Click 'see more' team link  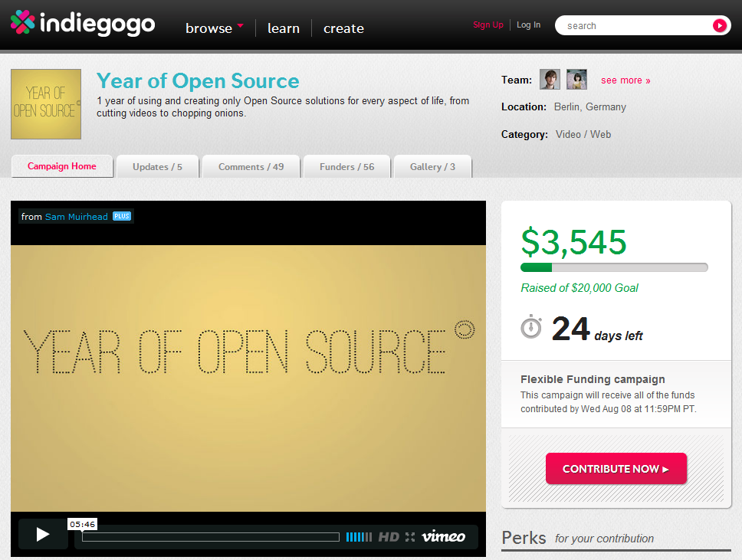(625, 80)
